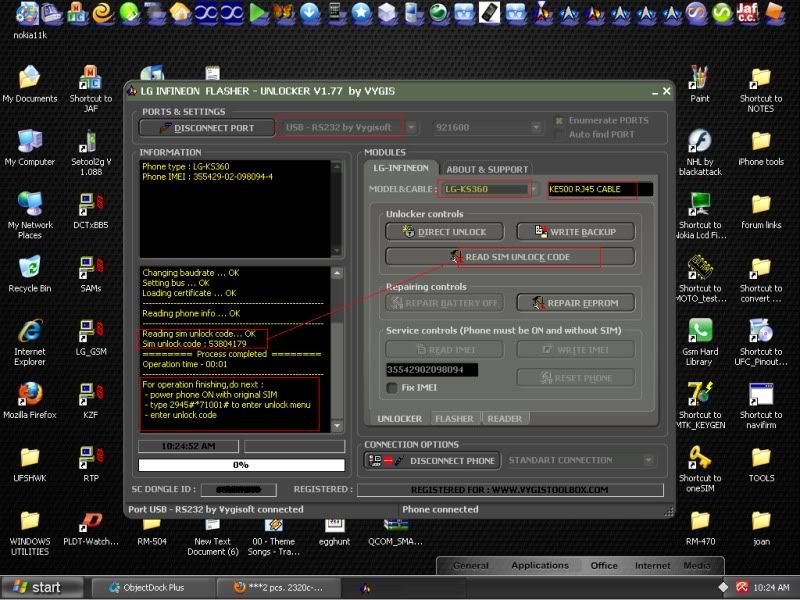Launch the Shortcut to oneSIM key icon
The width and height of the screenshot is (800, 600).
coord(699,468)
